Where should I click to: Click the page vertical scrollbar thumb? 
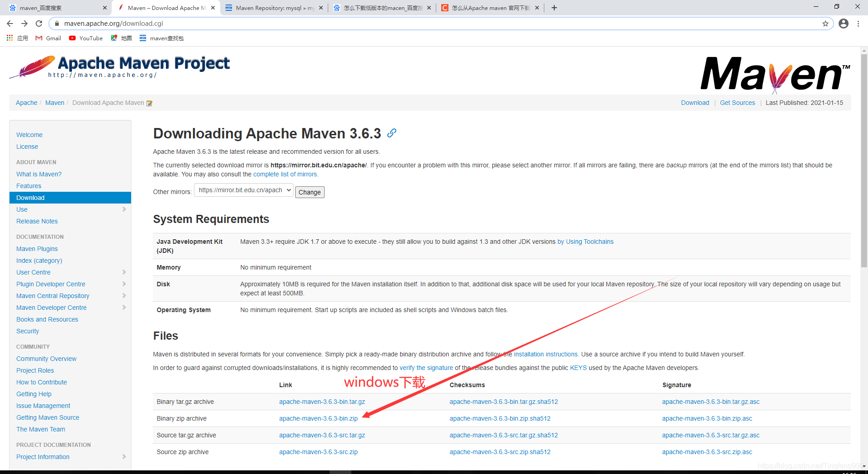click(864, 161)
